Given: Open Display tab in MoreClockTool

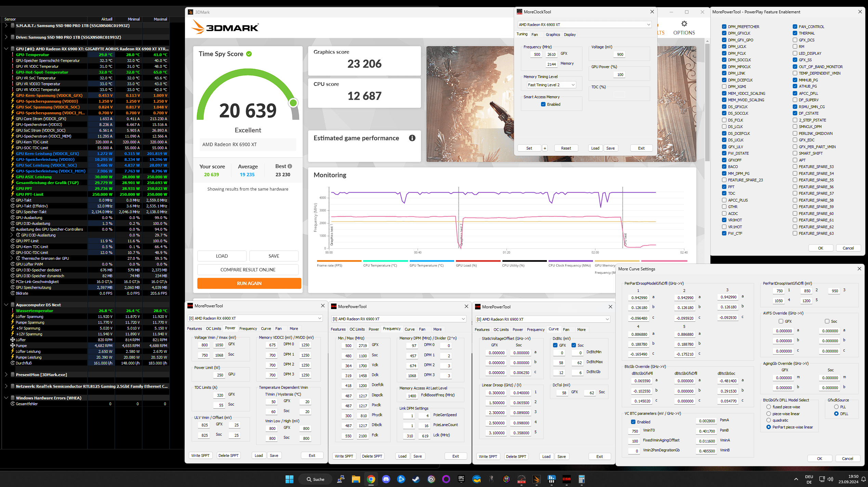Looking at the screenshot, I should [570, 35].
